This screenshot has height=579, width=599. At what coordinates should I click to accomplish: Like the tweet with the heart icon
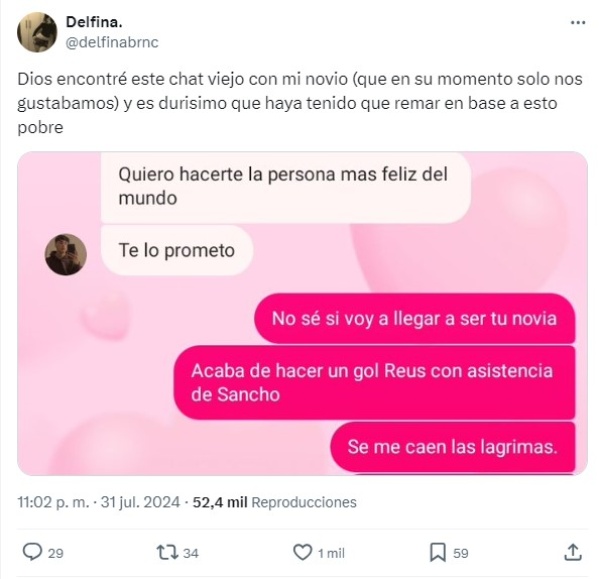(303, 552)
